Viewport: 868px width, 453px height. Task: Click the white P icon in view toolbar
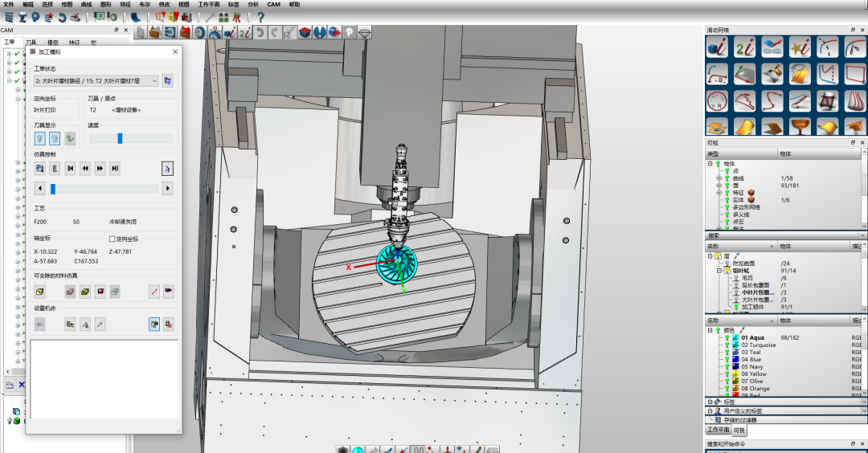point(350,33)
